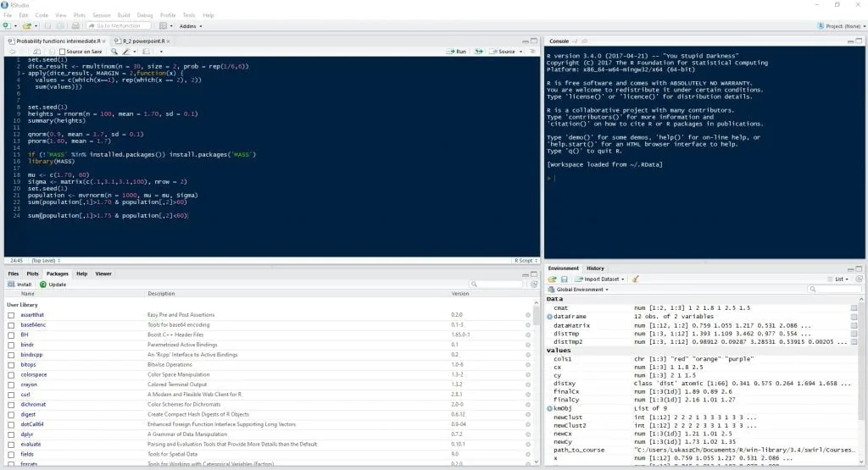Expand the kmObj list object
This screenshot has height=470, width=868.
click(549, 409)
